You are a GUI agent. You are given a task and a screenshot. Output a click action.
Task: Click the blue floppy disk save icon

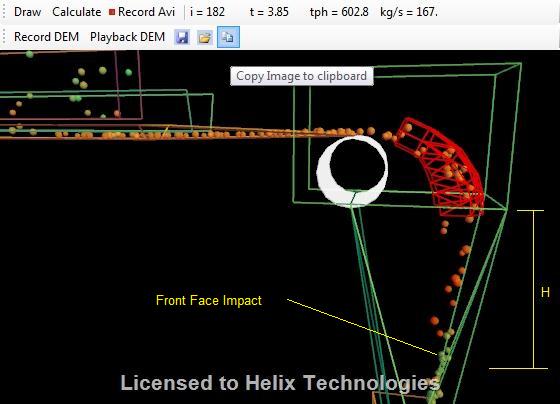[x=182, y=37]
